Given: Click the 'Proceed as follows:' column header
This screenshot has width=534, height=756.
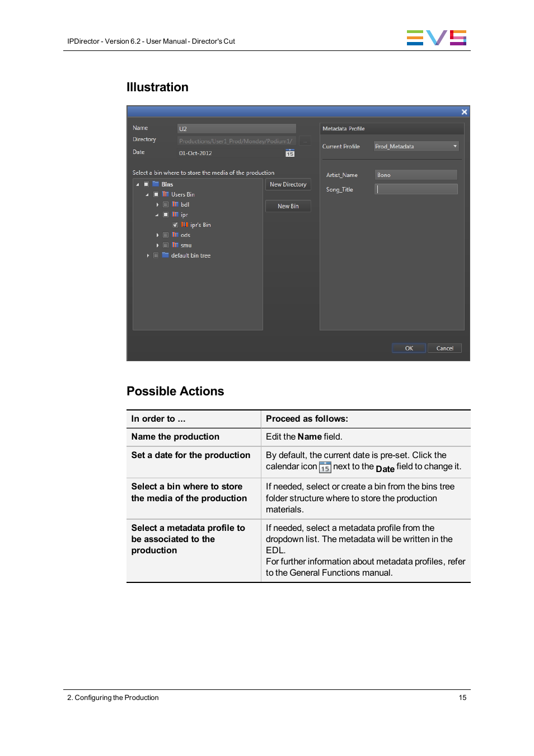Looking at the screenshot, I should pyautogui.click(x=366, y=419).
